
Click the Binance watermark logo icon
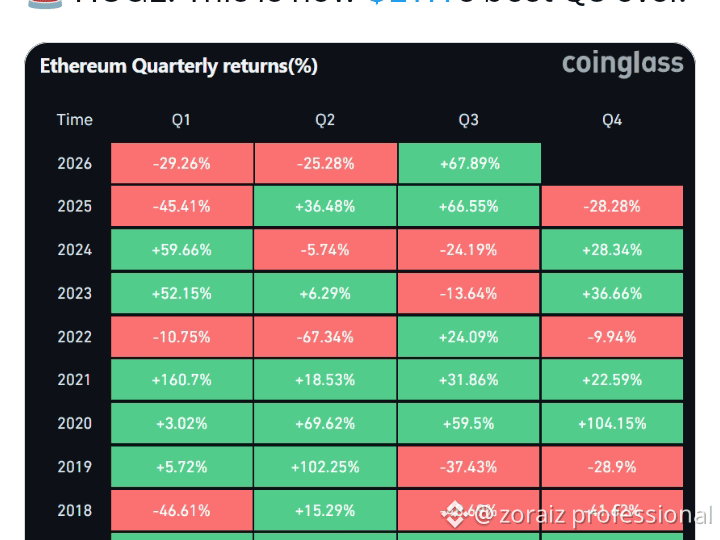coord(455,514)
